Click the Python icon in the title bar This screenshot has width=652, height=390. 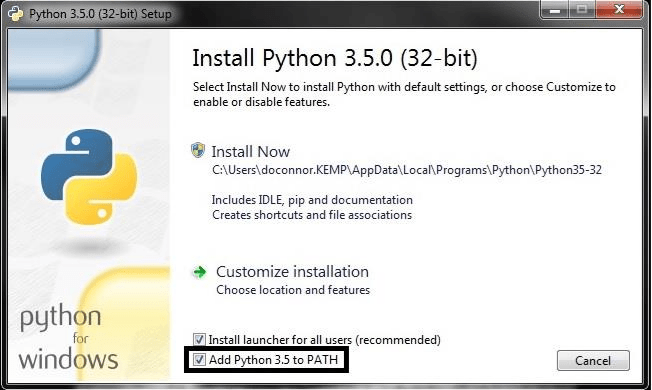tap(15, 13)
